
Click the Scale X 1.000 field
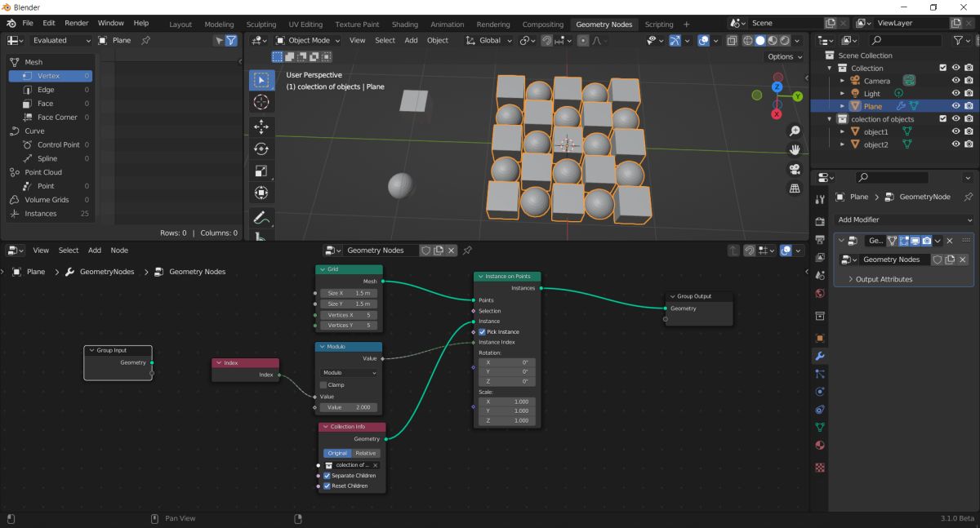click(507, 402)
